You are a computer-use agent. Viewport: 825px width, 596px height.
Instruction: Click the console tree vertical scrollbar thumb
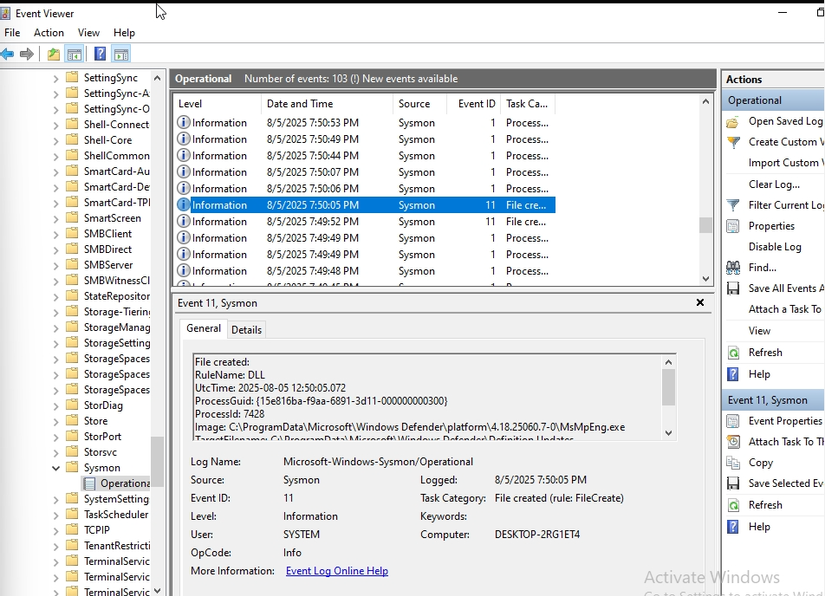157,461
